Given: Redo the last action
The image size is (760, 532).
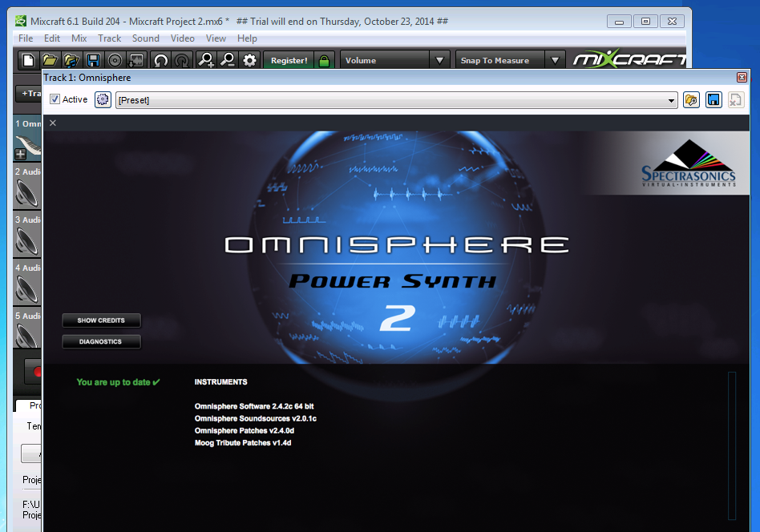Looking at the screenshot, I should click(x=182, y=61).
